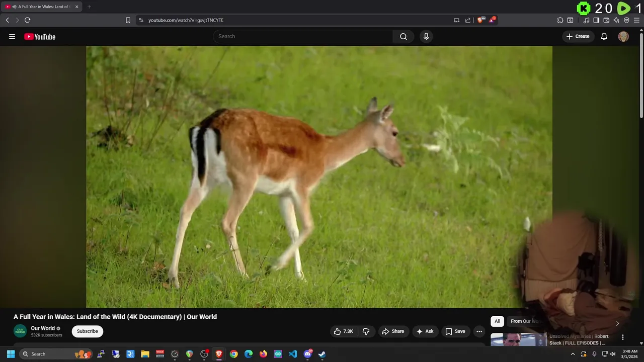The image size is (644, 362).
Task: Share the video
Action: [393, 331]
